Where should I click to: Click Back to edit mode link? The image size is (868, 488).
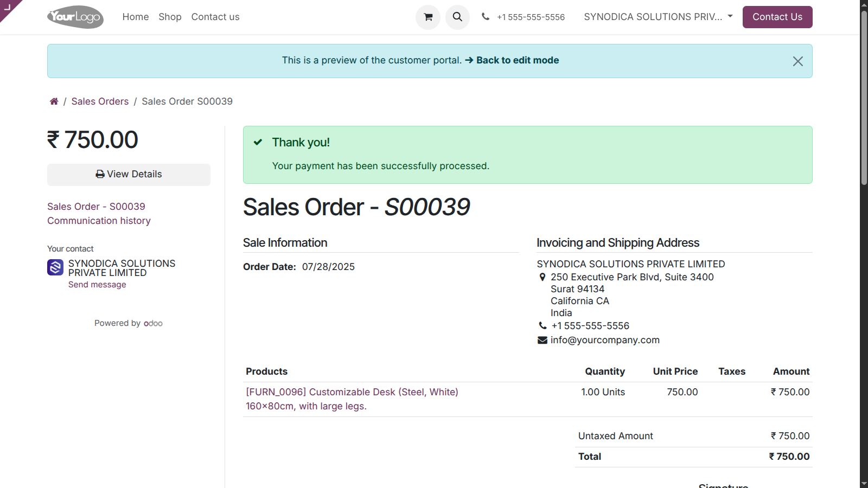tap(512, 60)
